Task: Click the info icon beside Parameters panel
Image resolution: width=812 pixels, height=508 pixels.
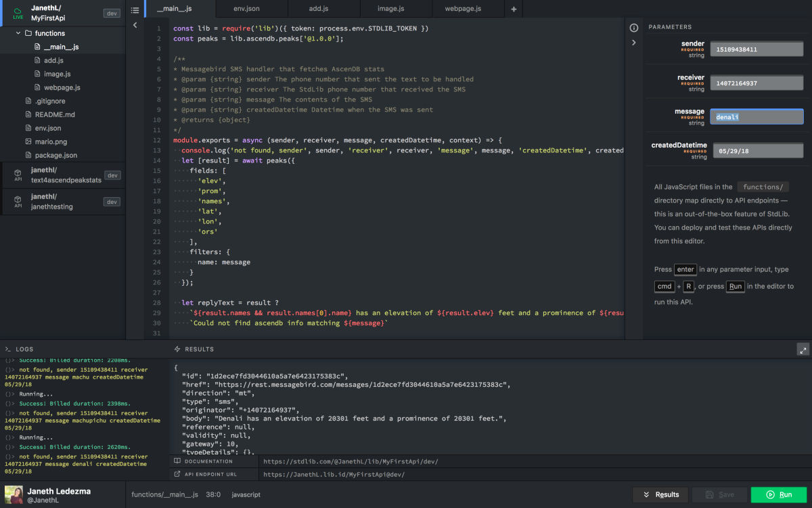Action: (x=634, y=28)
